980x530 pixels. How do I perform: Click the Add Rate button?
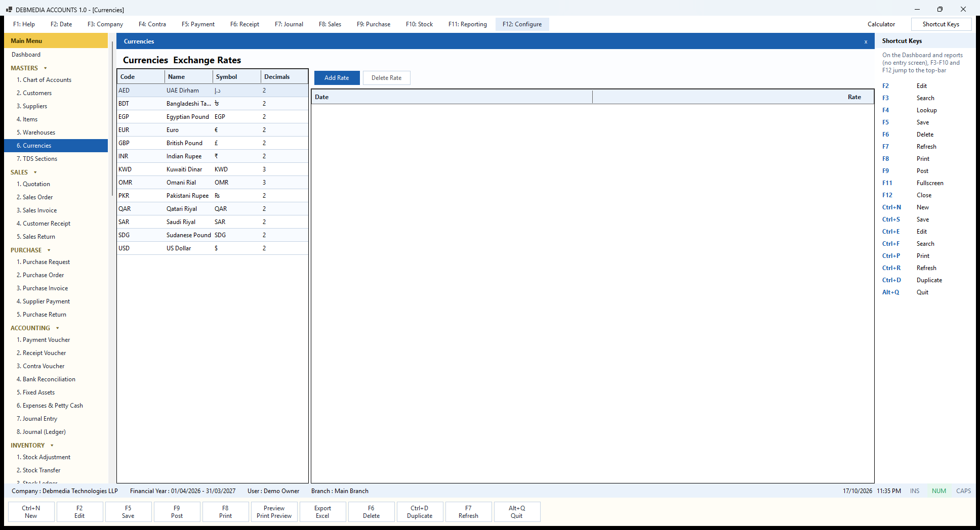click(x=337, y=78)
